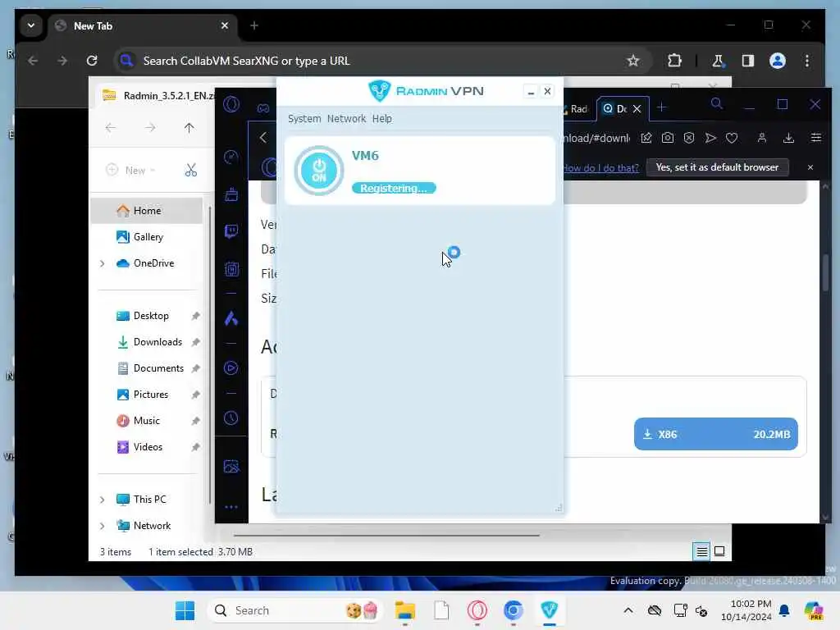The width and height of the screenshot is (840, 630).
Task: Click the VM6 computer name
Action: click(365, 155)
